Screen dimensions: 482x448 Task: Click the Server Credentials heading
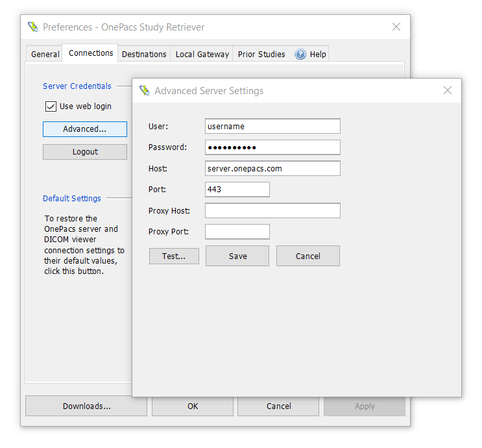(77, 86)
